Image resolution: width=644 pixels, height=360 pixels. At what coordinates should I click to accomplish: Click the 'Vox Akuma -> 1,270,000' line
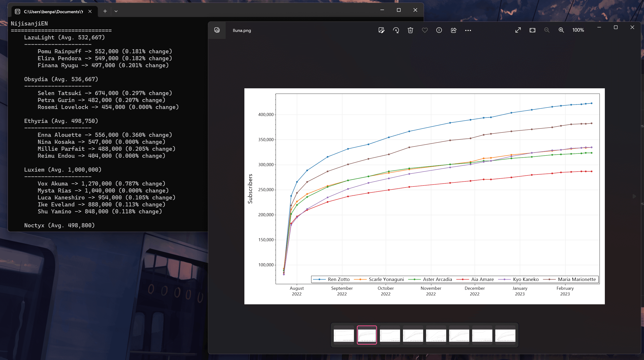coord(101,184)
